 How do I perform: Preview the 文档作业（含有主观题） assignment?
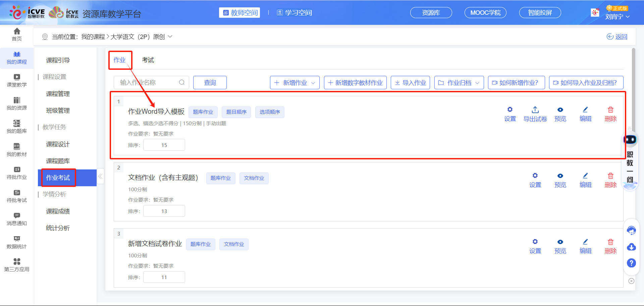pyautogui.click(x=560, y=180)
